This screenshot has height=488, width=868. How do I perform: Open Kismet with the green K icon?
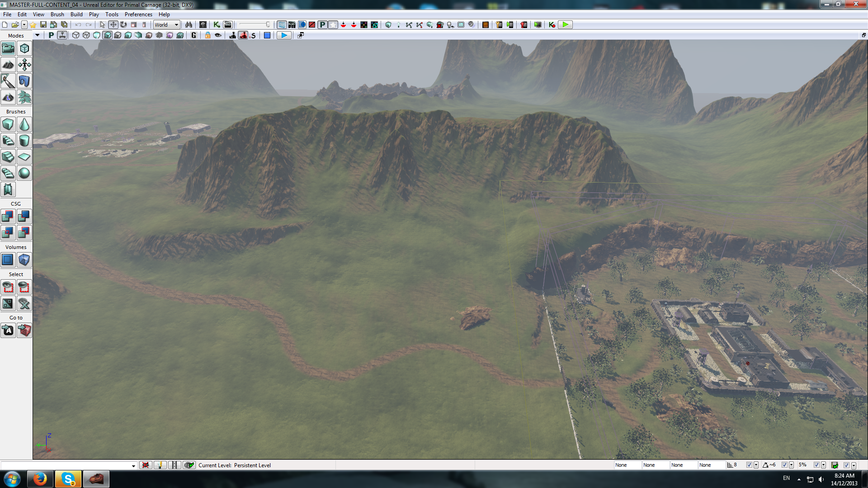[217, 25]
